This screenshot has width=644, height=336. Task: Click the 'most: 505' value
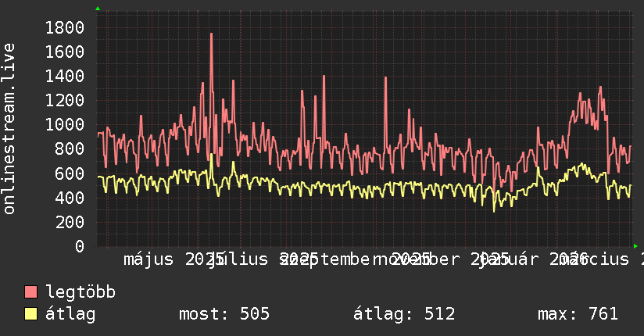[224, 314]
